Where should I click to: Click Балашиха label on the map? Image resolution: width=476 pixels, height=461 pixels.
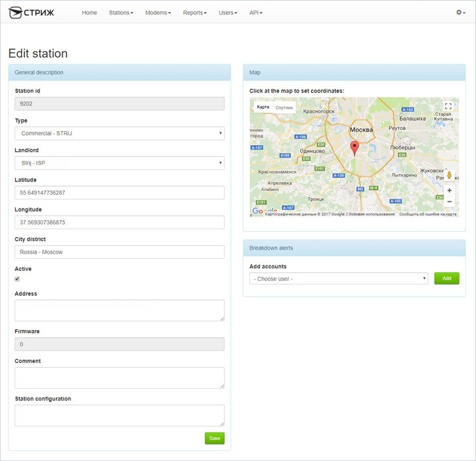pos(412,119)
